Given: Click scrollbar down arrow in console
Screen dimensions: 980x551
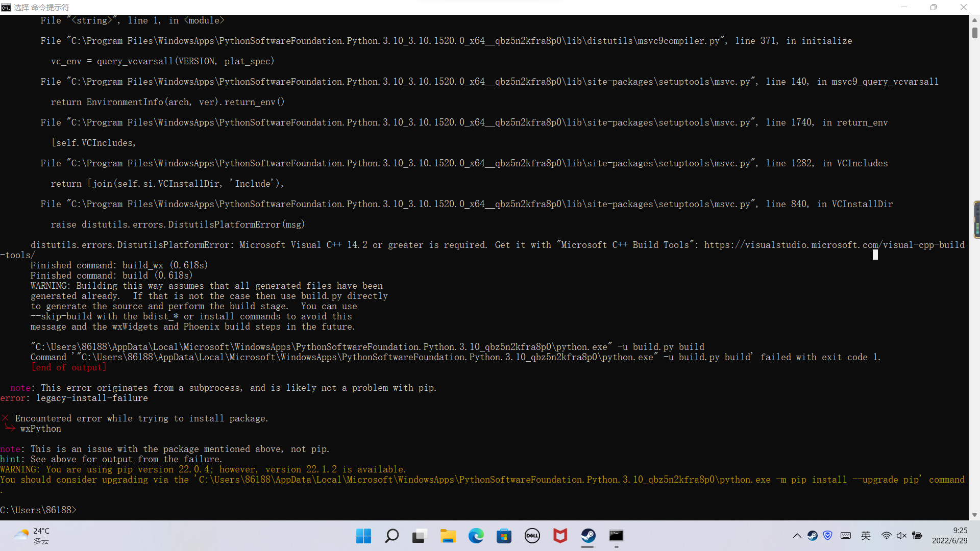Looking at the screenshot, I should click(x=974, y=515).
